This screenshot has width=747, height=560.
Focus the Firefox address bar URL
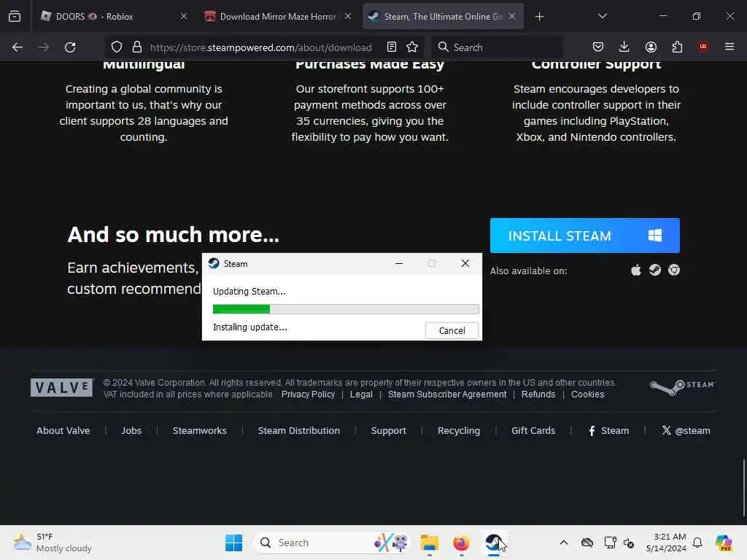click(260, 47)
